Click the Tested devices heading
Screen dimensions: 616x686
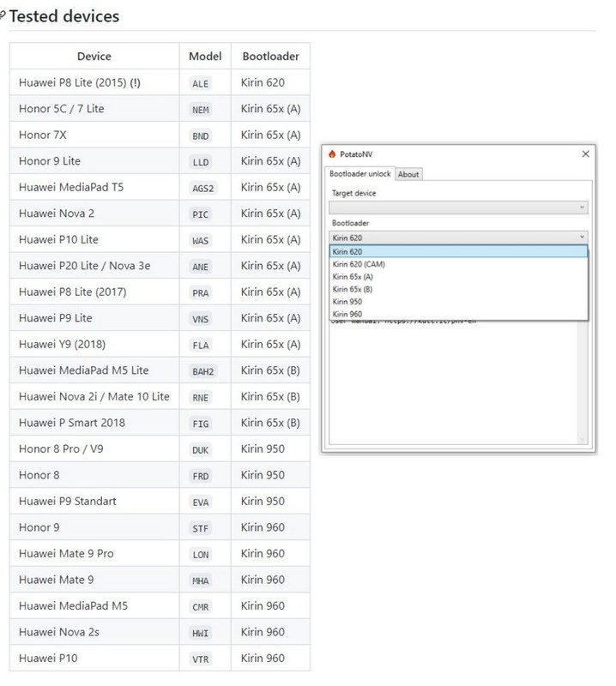click(x=64, y=16)
